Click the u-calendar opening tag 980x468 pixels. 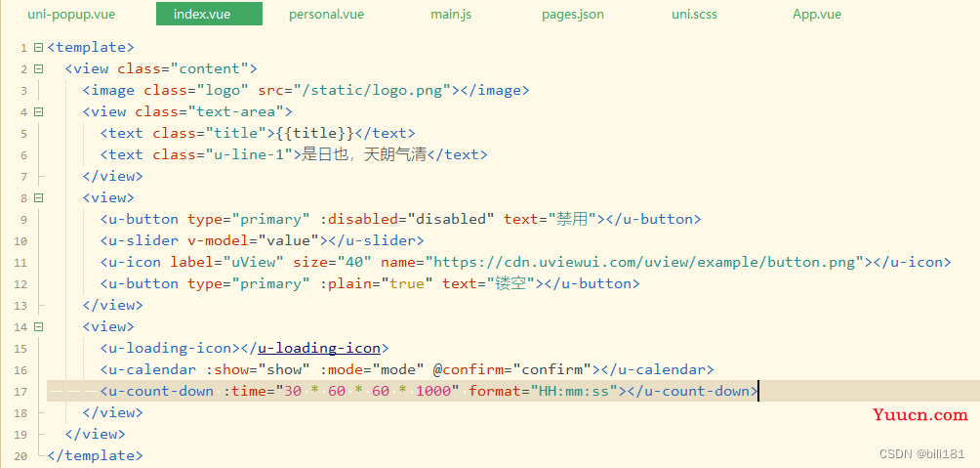pyautogui.click(x=148, y=369)
